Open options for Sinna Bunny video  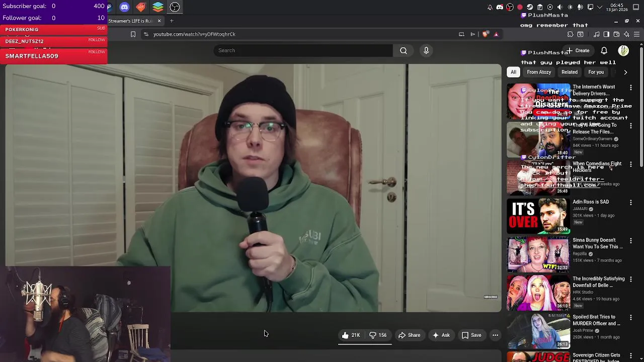(x=630, y=241)
